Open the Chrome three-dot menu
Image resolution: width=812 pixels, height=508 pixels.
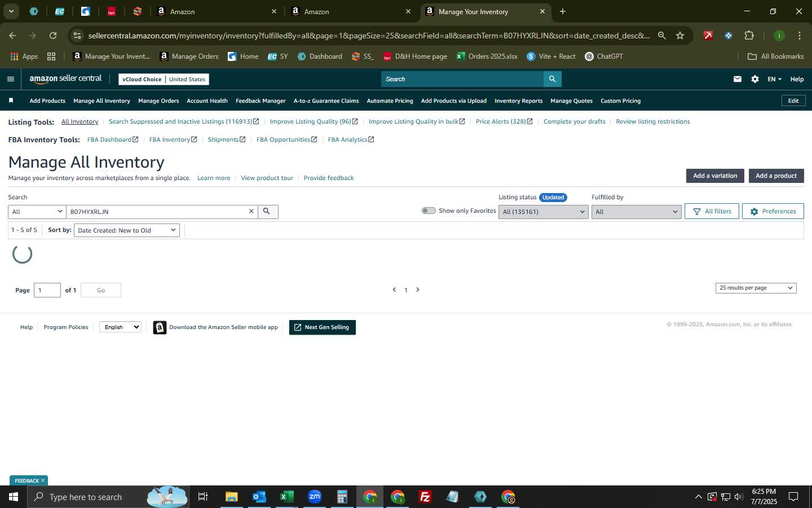point(800,36)
